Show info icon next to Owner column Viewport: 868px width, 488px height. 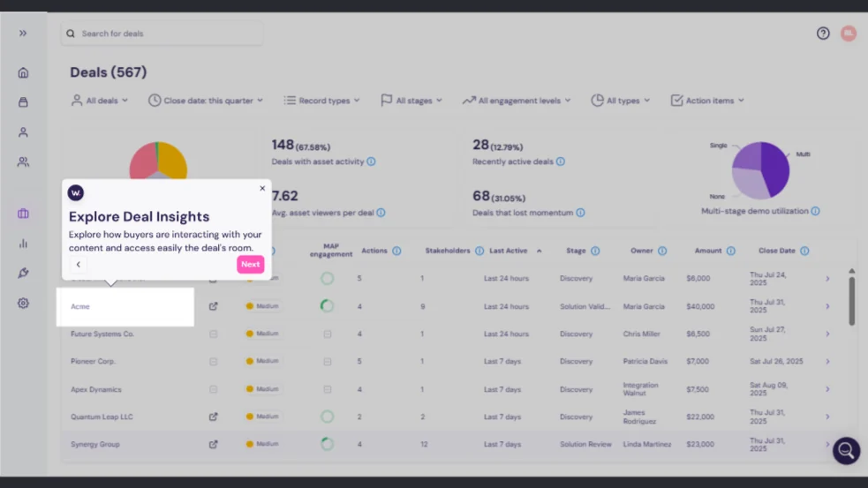(662, 251)
